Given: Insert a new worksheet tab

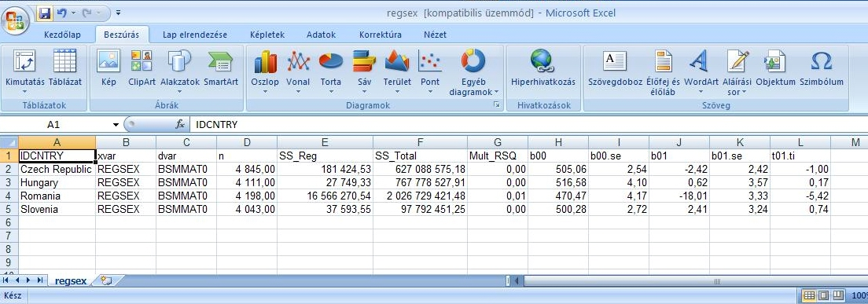Looking at the screenshot, I should click(x=105, y=280).
